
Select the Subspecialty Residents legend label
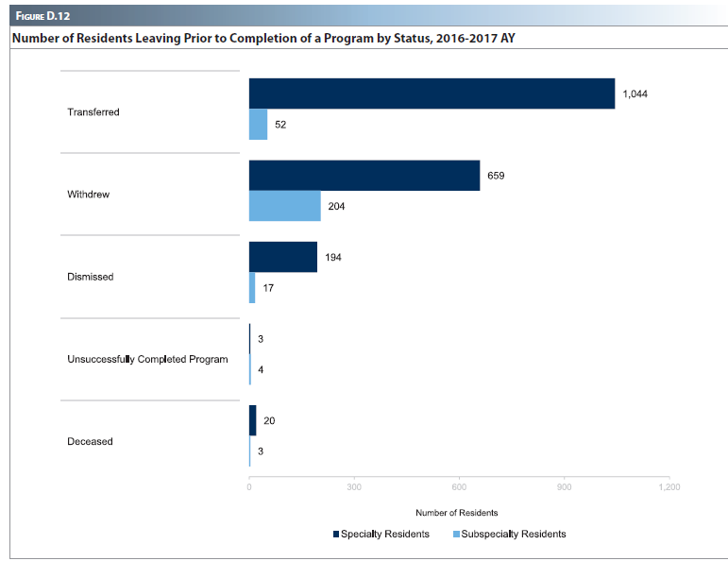tap(514, 535)
